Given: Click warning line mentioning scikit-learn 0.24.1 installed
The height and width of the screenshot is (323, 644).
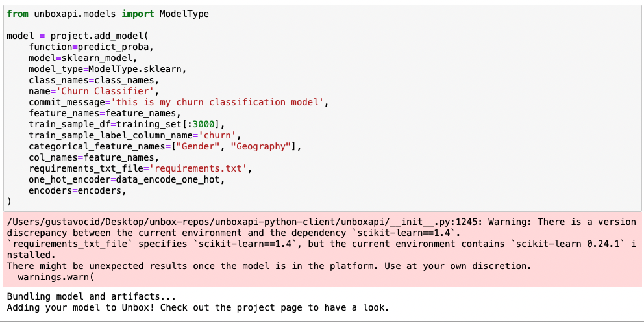Looking at the screenshot, I should point(321,250).
